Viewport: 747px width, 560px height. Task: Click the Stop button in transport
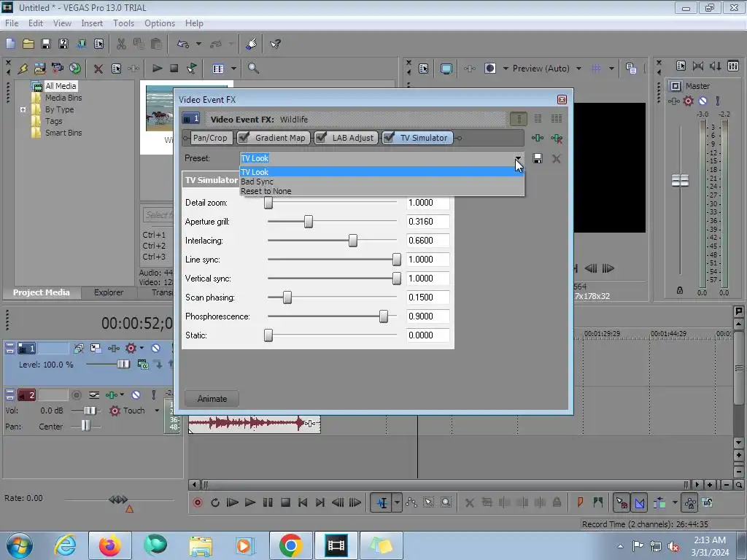(x=285, y=502)
